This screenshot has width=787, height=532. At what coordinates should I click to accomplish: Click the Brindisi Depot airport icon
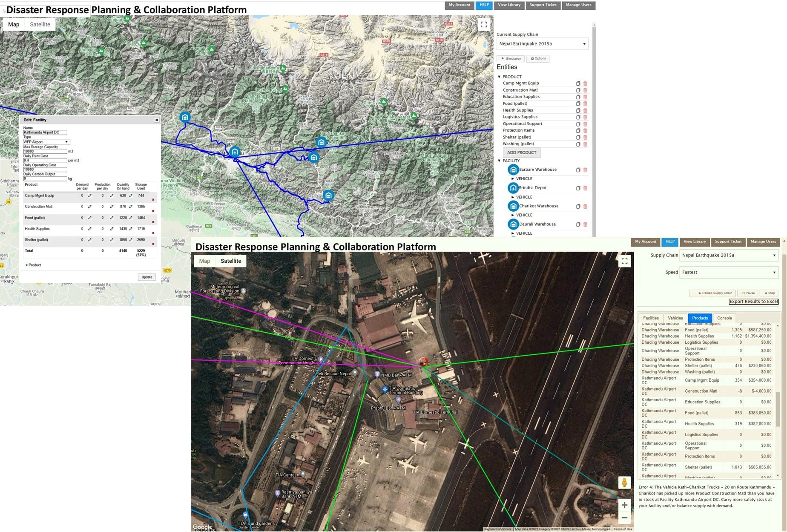point(513,188)
